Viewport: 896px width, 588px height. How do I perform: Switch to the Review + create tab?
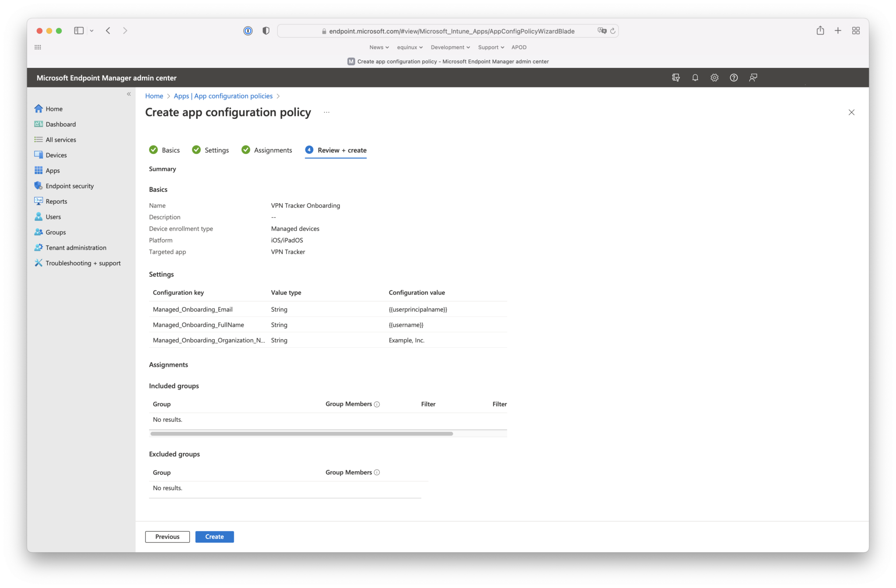tap(342, 150)
